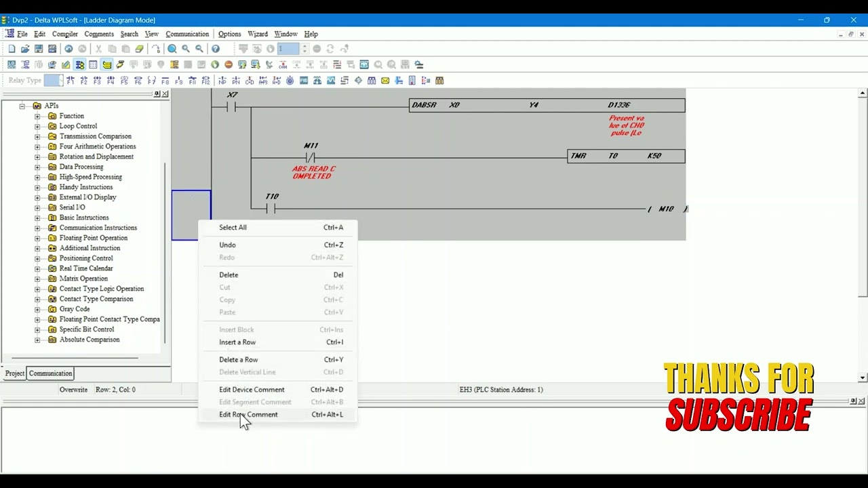The image size is (868, 488).
Task: Click the toolbar number input field
Action: (288, 49)
